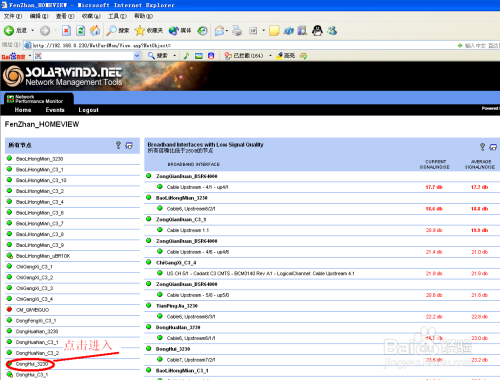Open the Help menu
This screenshot has height=380, width=500.
coord(143,16)
